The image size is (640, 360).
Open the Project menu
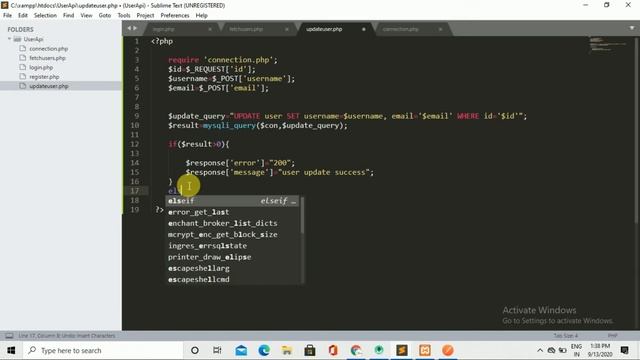tap(145, 16)
